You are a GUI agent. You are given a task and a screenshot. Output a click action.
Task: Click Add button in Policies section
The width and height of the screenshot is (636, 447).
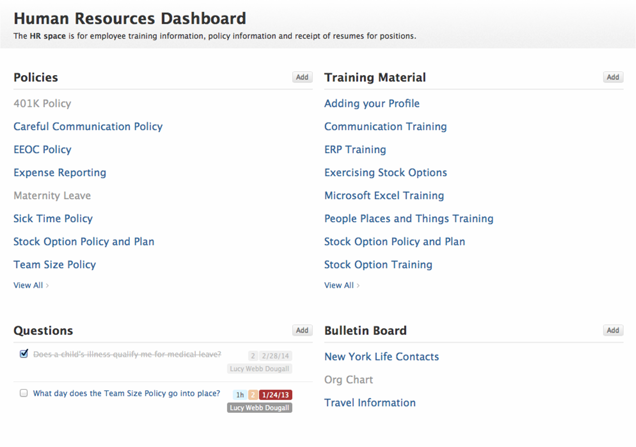click(302, 77)
